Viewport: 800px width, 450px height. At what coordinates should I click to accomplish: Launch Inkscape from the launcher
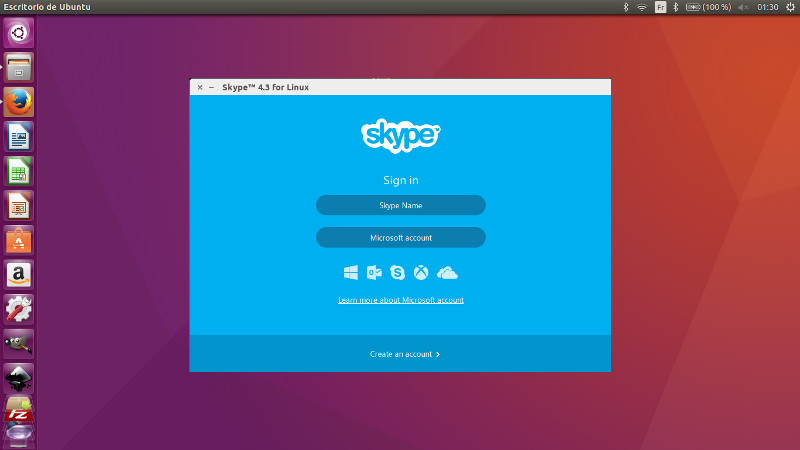19,379
